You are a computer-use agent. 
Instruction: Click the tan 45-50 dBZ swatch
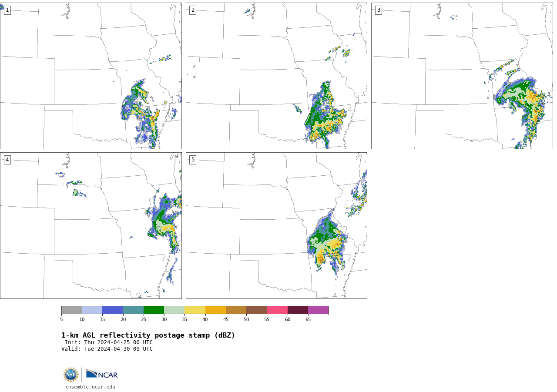tap(236, 310)
